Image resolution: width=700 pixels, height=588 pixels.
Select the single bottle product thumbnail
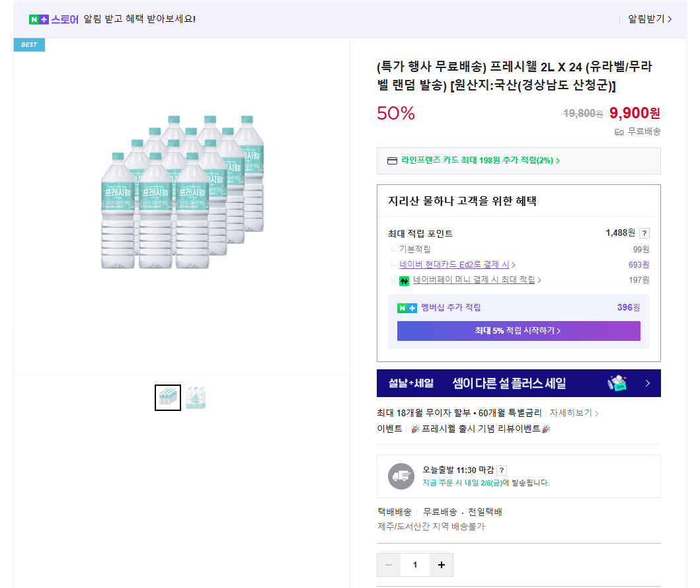coord(196,397)
